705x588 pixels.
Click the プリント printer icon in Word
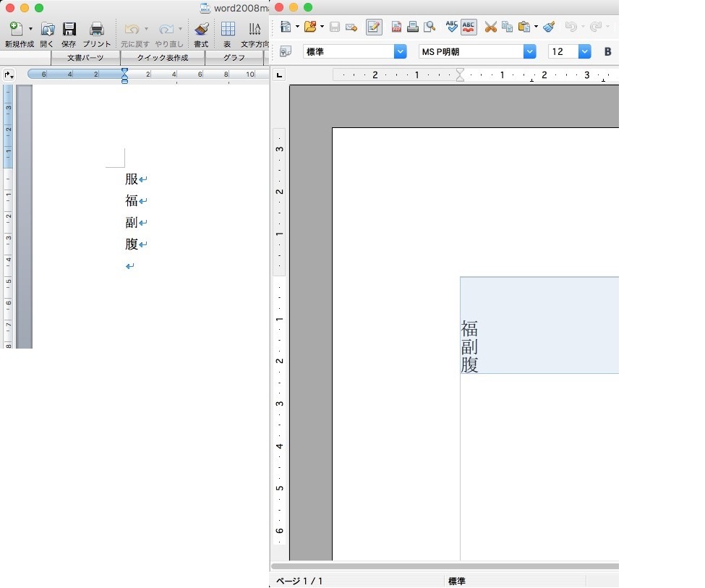[96, 29]
